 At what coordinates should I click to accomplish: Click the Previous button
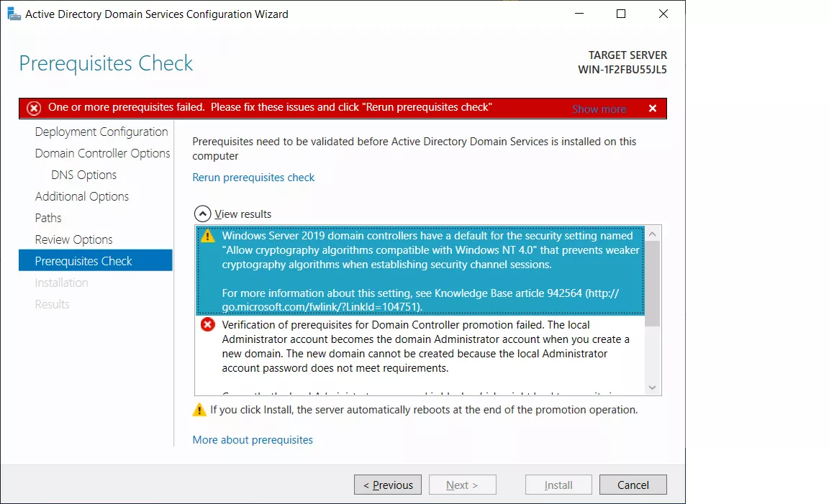coord(388,485)
